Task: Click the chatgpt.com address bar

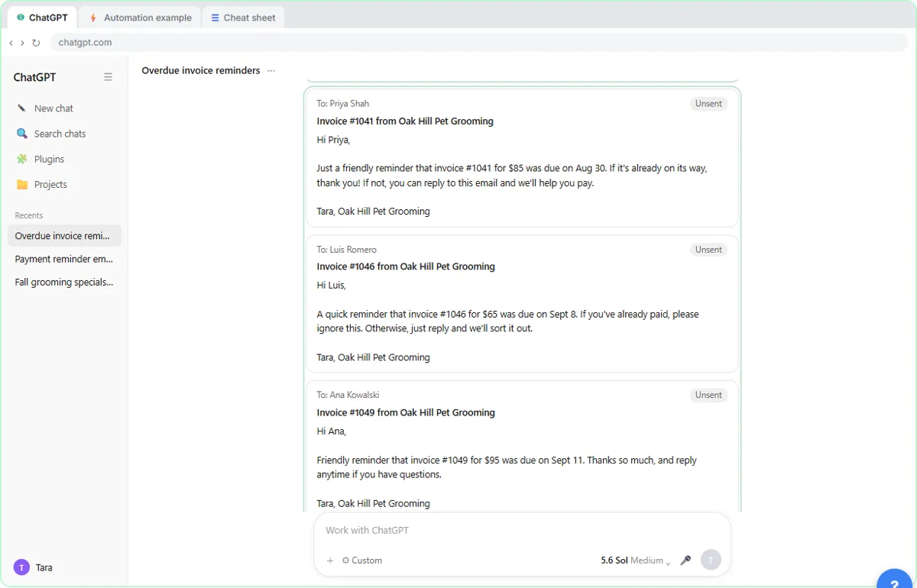Action: pyautogui.click(x=479, y=43)
